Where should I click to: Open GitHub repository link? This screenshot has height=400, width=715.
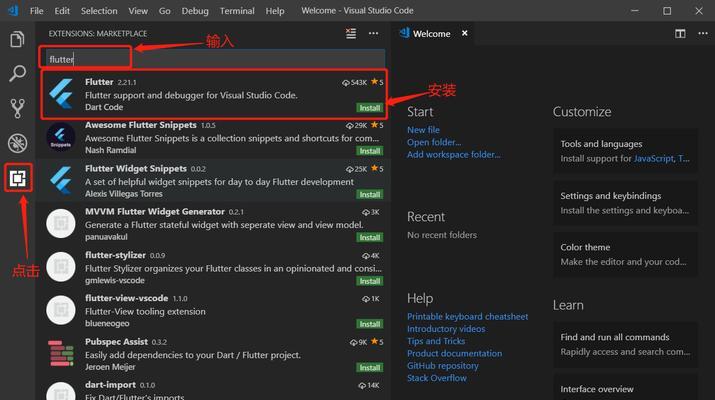coord(443,366)
